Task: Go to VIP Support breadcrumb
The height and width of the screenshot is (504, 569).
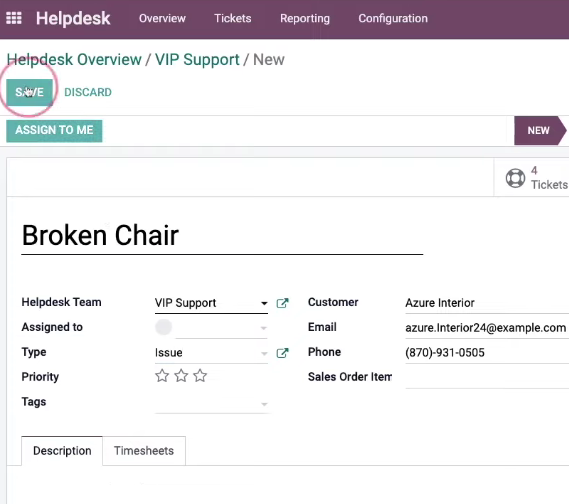Action: tap(197, 60)
